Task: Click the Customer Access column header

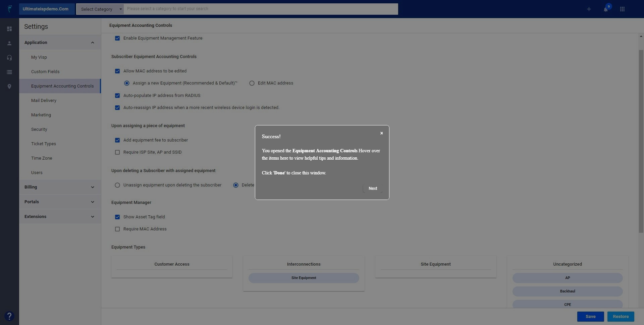Action: 172,264
